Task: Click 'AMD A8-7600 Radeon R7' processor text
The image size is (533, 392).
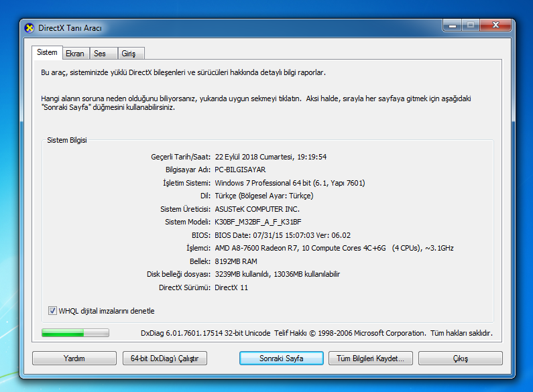Action: 256,249
